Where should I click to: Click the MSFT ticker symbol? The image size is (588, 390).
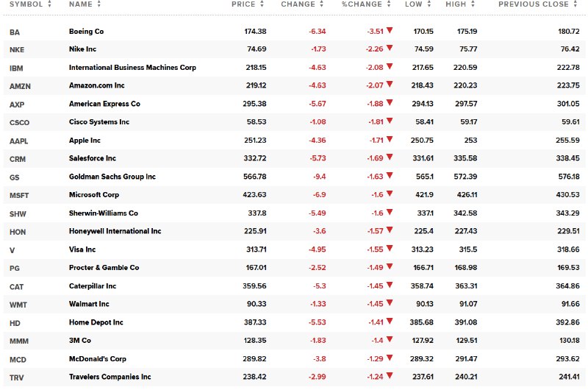click(19, 196)
